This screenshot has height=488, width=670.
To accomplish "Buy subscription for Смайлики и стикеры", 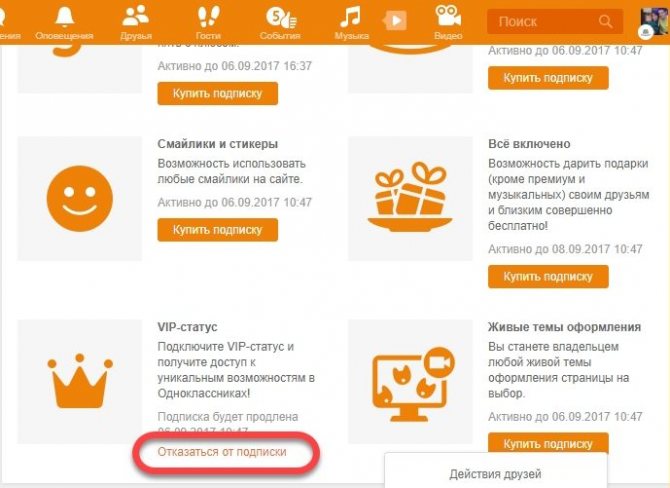I will click(x=217, y=230).
